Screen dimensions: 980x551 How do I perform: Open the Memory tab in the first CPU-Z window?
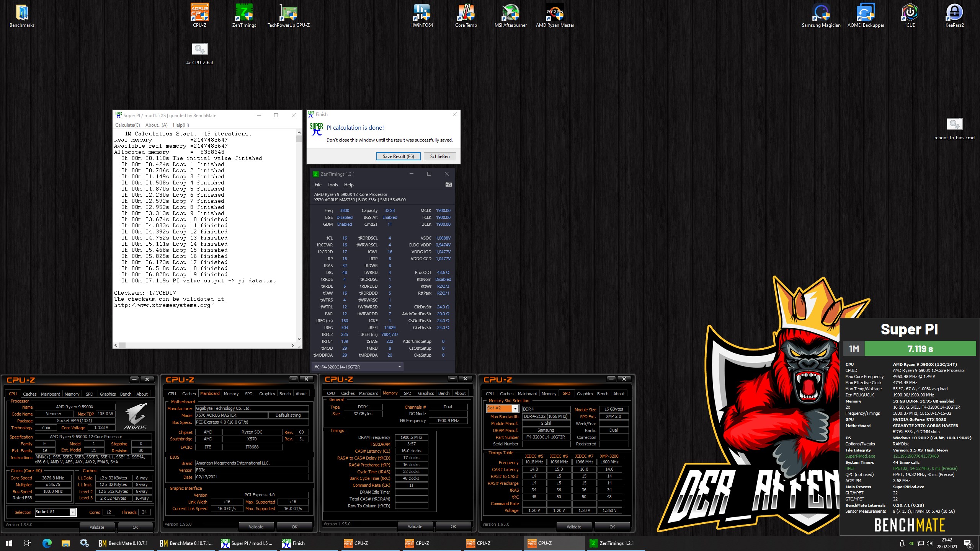point(72,394)
